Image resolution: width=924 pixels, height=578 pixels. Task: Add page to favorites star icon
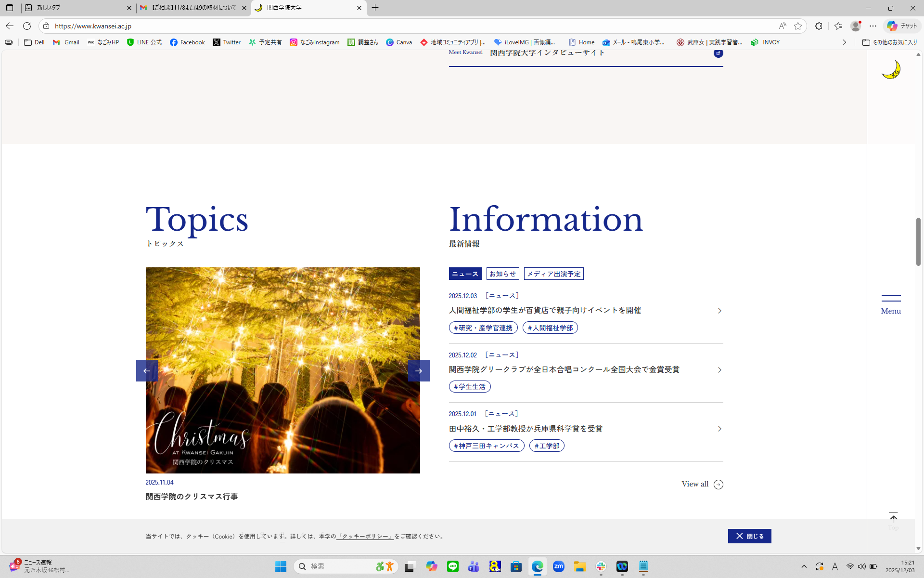pos(798,26)
